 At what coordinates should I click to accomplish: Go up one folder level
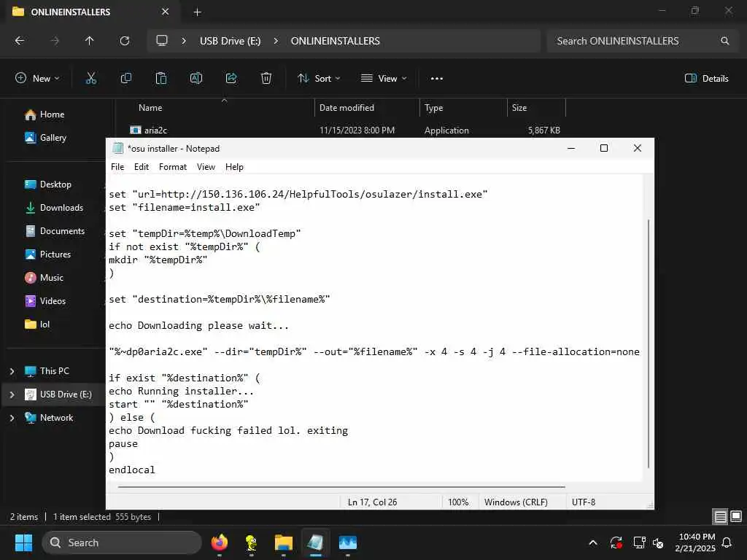(x=90, y=41)
